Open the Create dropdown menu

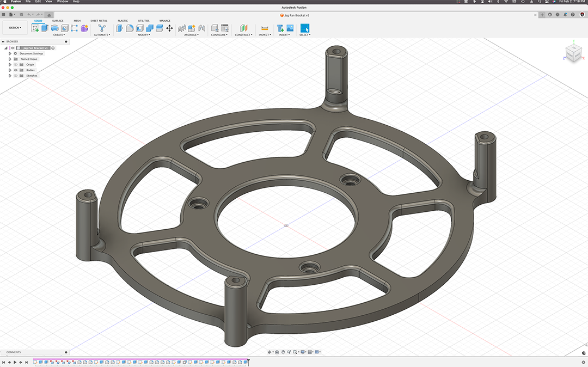coord(59,35)
